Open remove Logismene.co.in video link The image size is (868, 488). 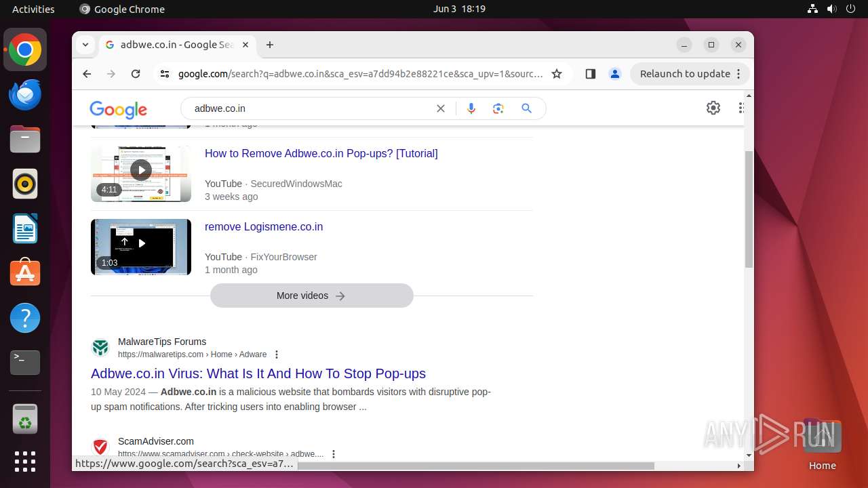pos(264,227)
